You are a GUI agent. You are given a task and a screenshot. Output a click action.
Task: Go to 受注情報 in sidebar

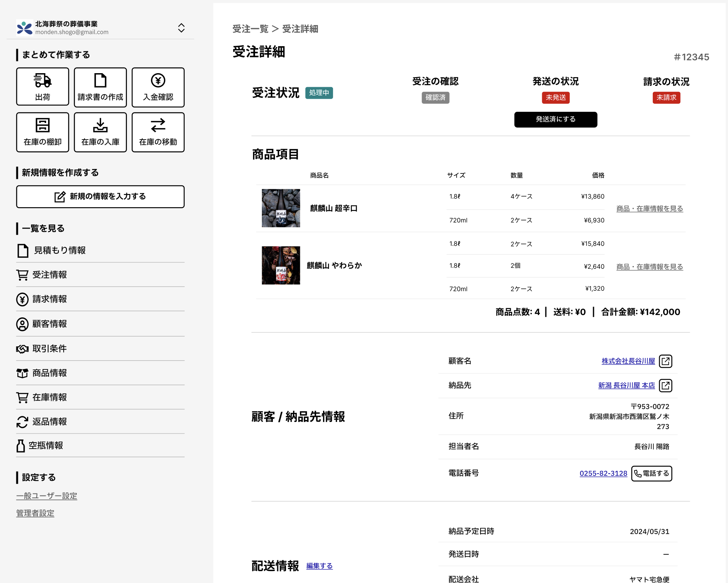coord(50,275)
